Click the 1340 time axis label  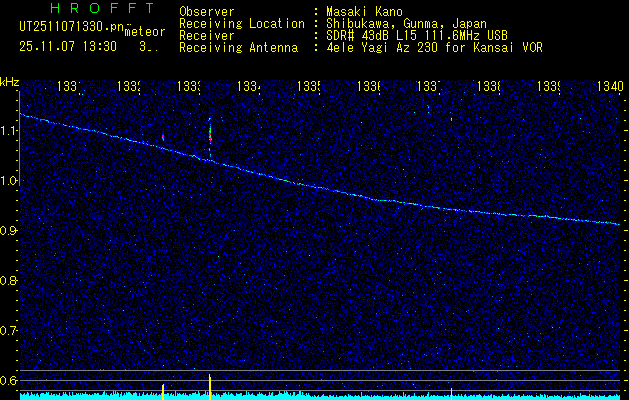tap(609, 87)
